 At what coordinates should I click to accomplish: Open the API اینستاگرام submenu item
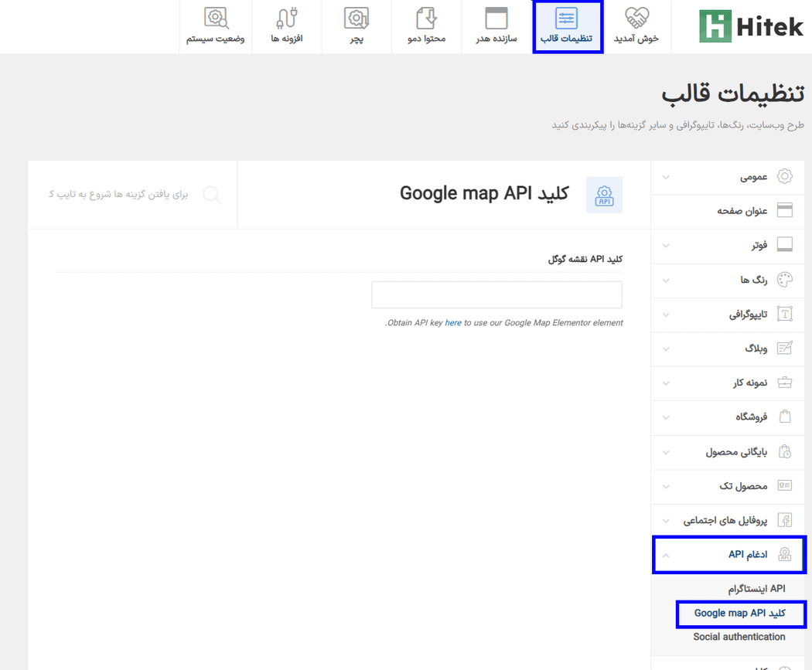coord(756,589)
